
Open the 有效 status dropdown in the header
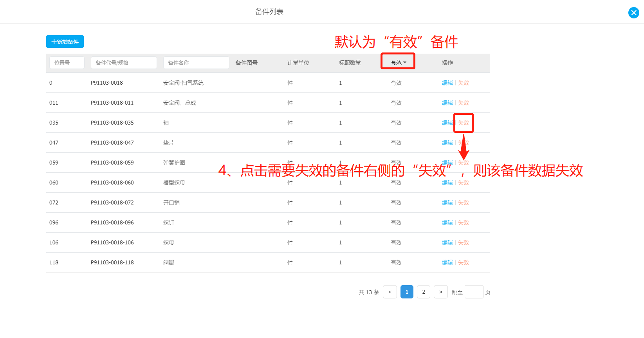[399, 62]
